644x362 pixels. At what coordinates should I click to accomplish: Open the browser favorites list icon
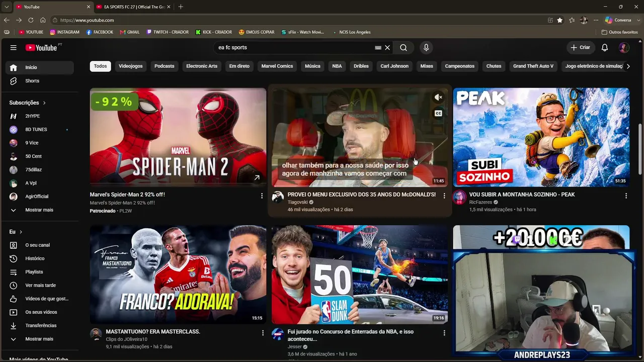pyautogui.click(x=572, y=20)
